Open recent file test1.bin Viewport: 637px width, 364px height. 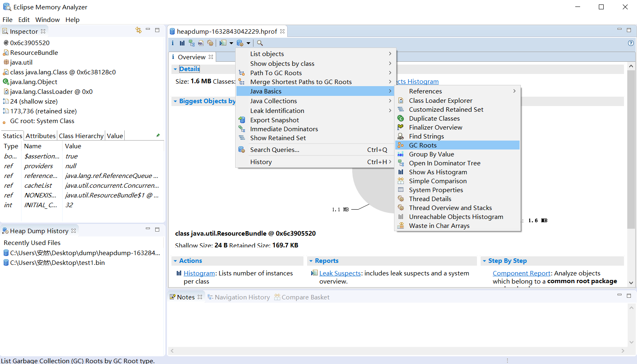54,262
